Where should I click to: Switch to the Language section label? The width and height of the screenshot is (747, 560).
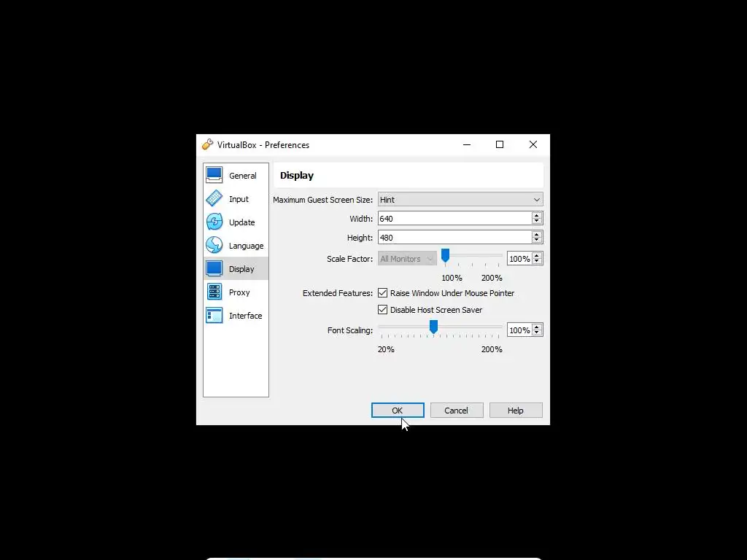246,246
